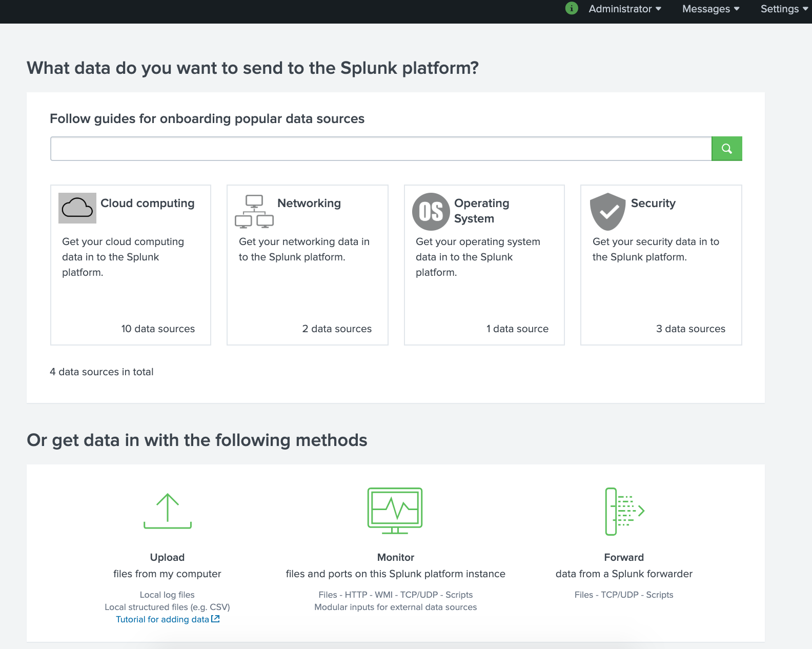The width and height of the screenshot is (812, 649).
Task: Click the green search magnifier button
Action: pos(726,149)
